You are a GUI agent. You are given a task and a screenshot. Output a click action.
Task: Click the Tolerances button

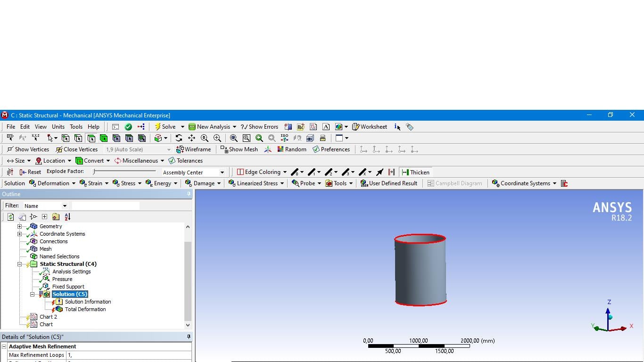tap(185, 161)
